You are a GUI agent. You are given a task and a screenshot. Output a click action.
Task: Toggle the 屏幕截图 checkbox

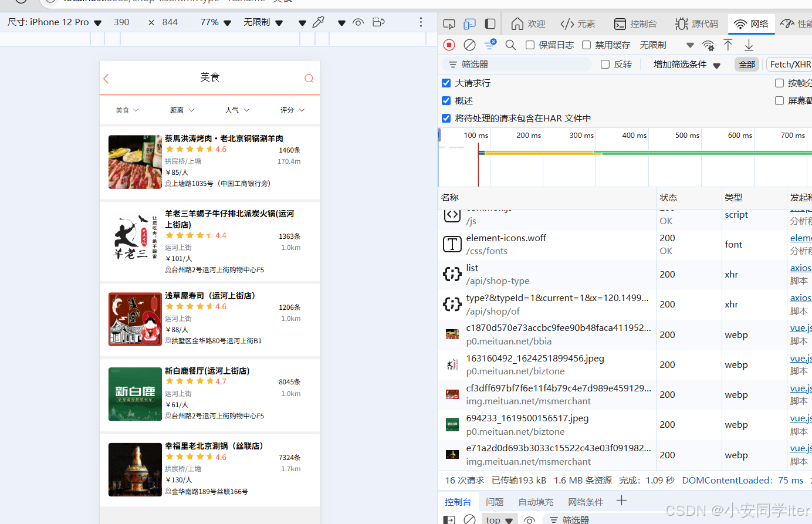click(x=779, y=100)
